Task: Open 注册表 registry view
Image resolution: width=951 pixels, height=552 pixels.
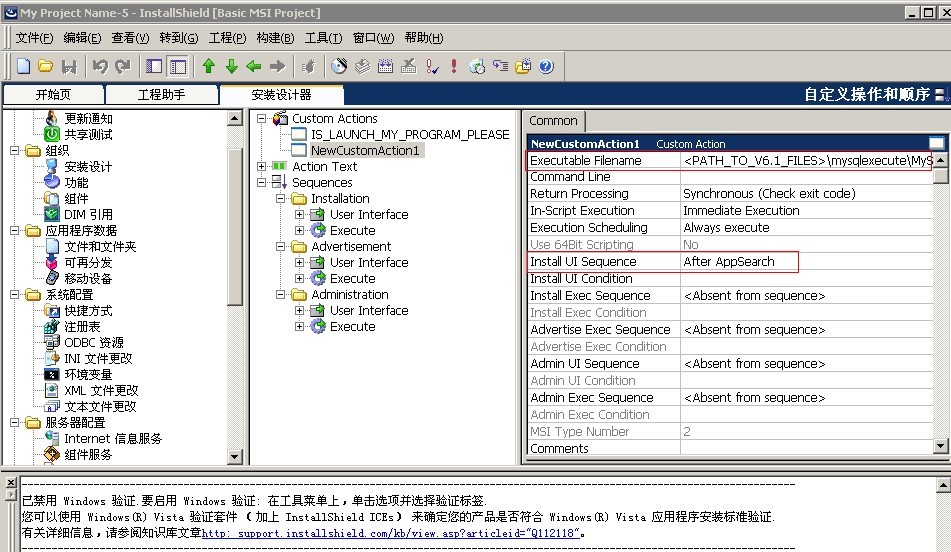Action: [82, 326]
